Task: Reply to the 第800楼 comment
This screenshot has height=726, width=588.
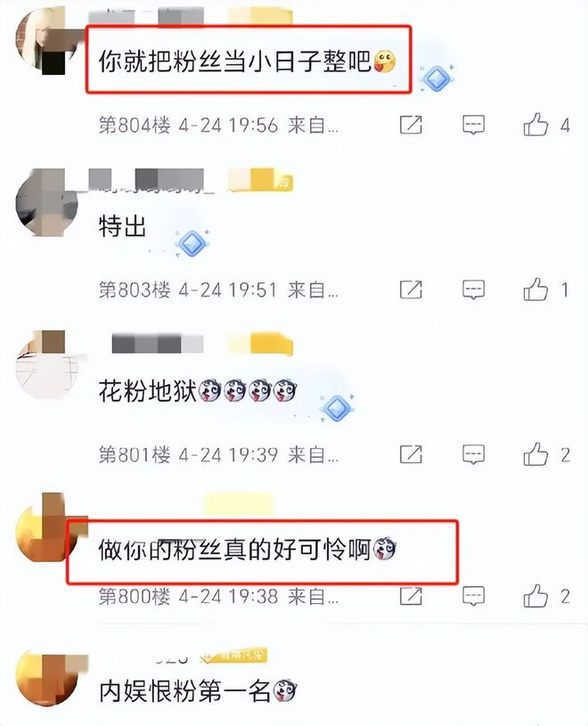Action: (474, 596)
